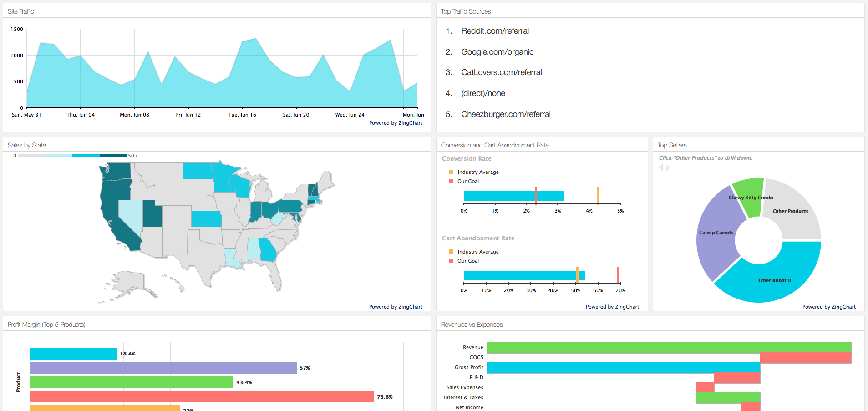Click the blue Conversion Rate bar
Image resolution: width=868 pixels, height=411 pixels.
coord(514,196)
